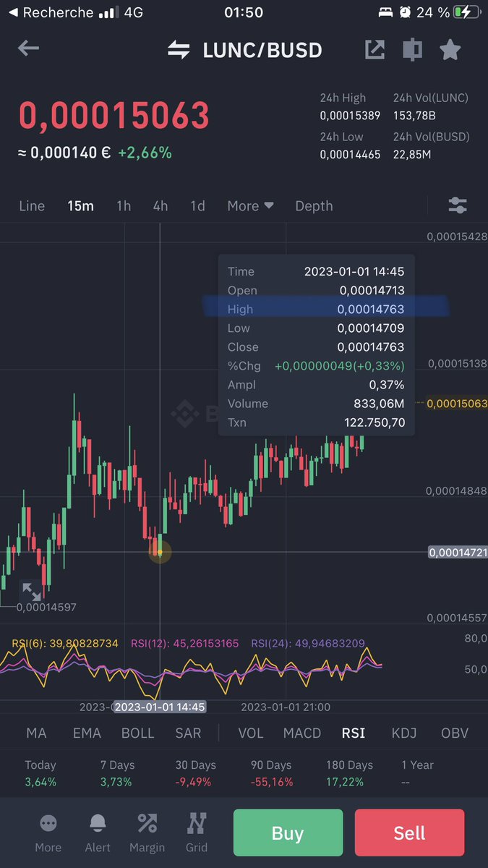The height and width of the screenshot is (868, 488).
Task: Show the OBV sub-indicator
Action: [455, 733]
